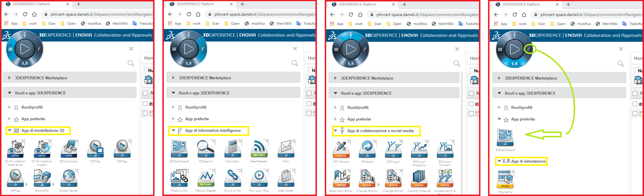Expand the arrow beside Change Action
The width and height of the screenshot is (644, 196).
click(x=378, y=185)
